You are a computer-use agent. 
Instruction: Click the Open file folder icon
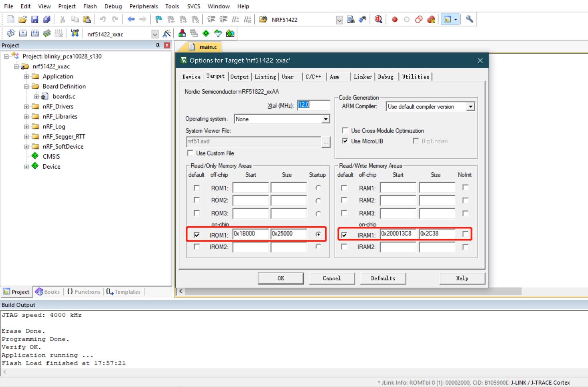pos(23,19)
